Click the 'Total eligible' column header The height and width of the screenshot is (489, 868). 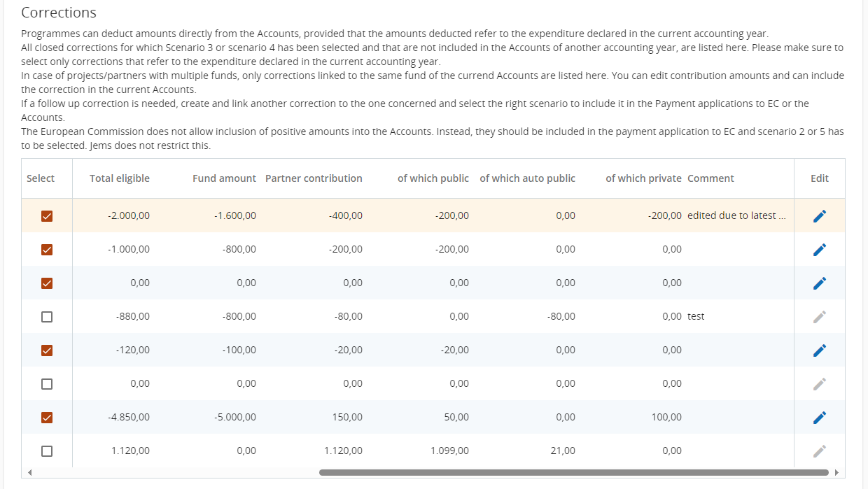point(120,178)
